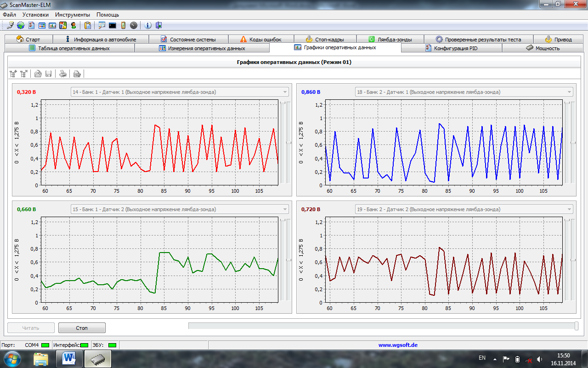
Task: Open the www.wgsoft.de link
Action: point(398,345)
